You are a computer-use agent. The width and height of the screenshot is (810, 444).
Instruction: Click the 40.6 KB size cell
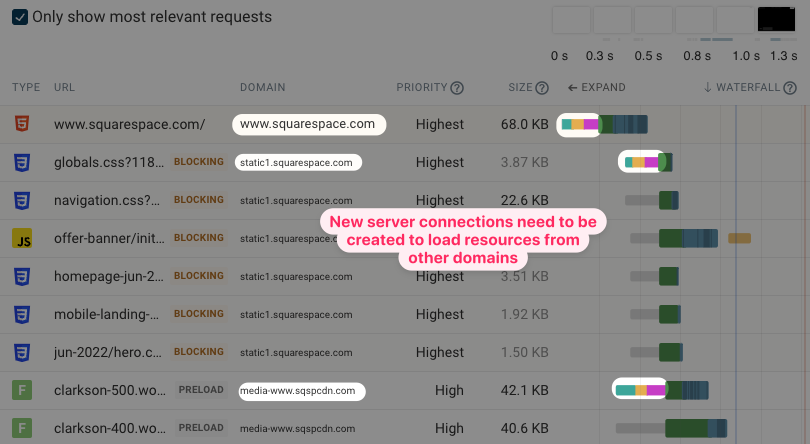point(524,428)
